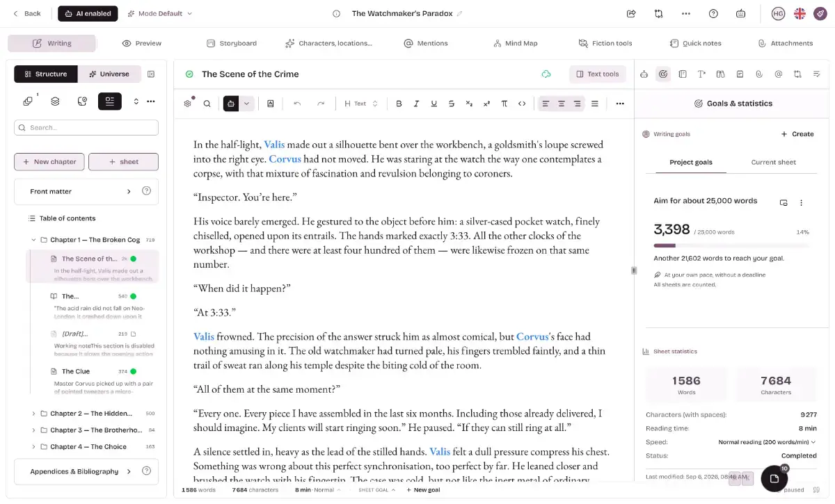Toggle the detailed list view icon in sidebar

tap(110, 101)
